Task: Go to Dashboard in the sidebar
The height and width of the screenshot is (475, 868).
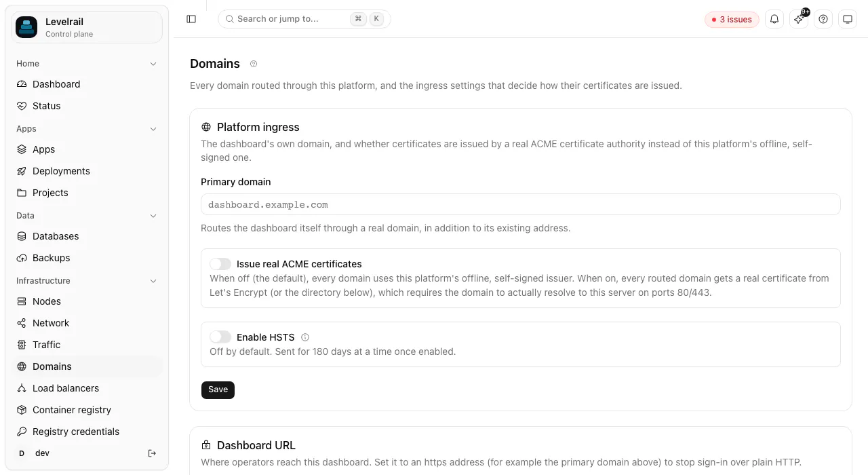Action: [87, 84]
